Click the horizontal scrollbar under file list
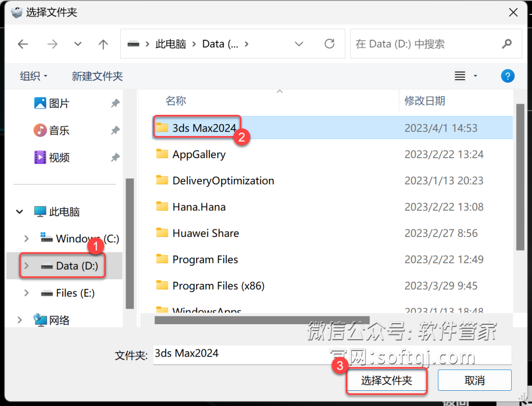The height and width of the screenshot is (406, 532). [261, 320]
